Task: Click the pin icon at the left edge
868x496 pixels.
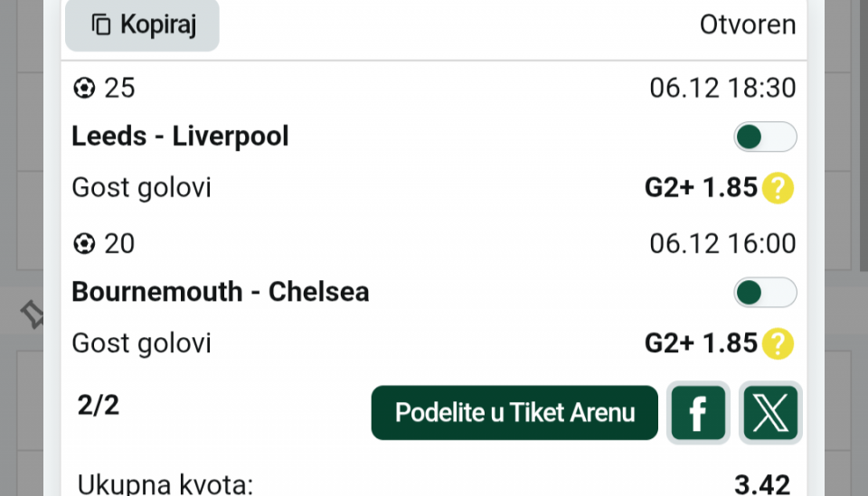Action: pos(32,314)
